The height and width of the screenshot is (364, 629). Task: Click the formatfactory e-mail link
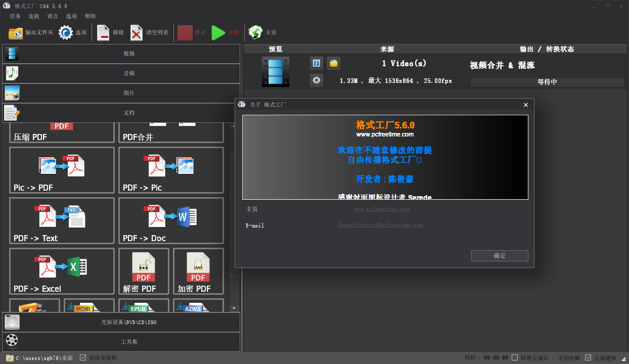point(380,225)
